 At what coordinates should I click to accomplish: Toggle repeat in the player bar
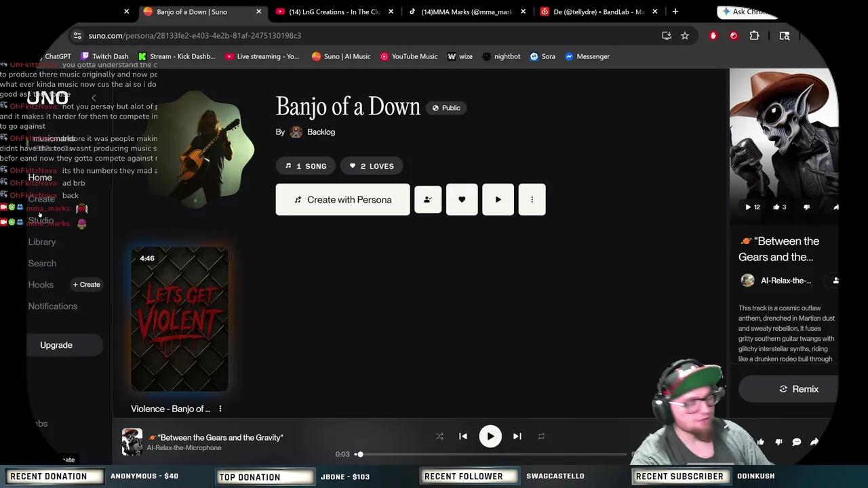541,436
